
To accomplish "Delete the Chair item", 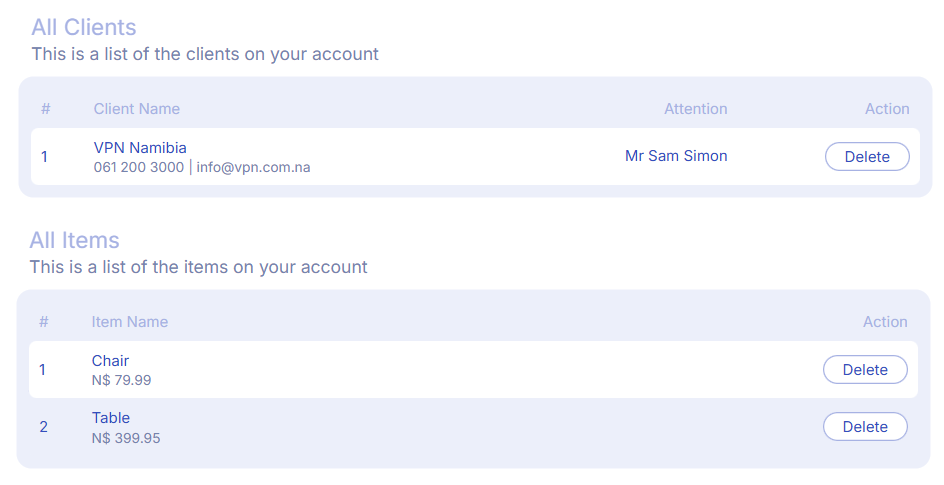I will click(x=864, y=370).
